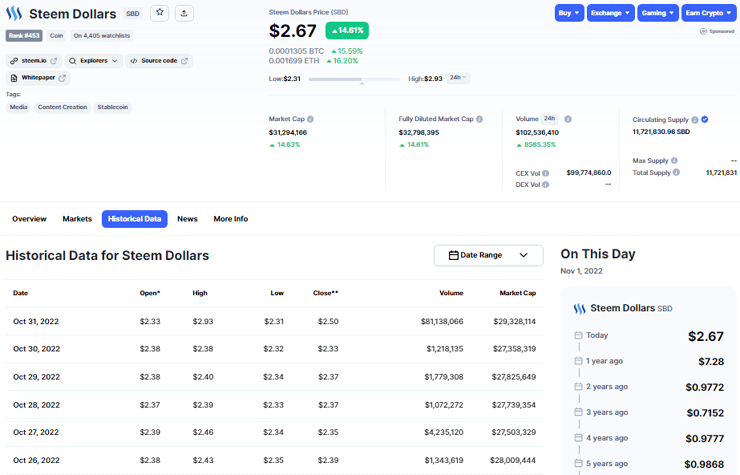Show Volume info icon

tap(568, 119)
